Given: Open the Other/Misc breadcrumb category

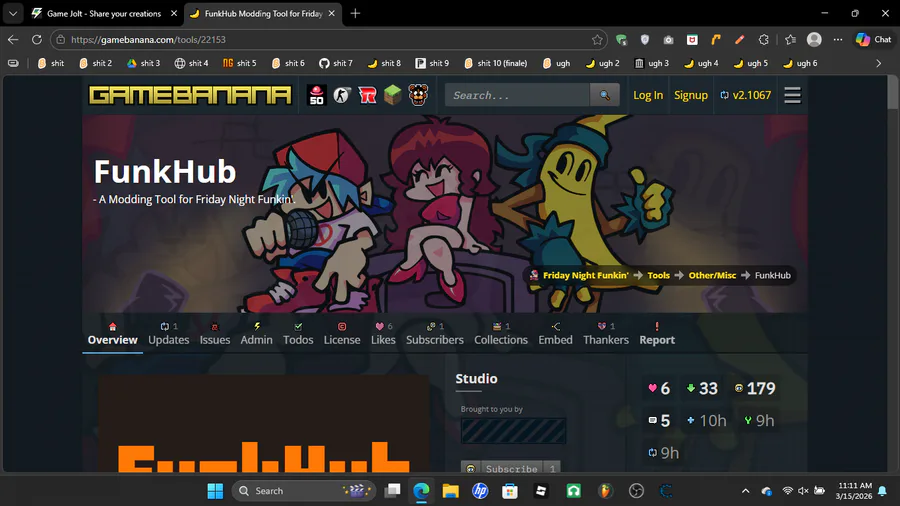Looking at the screenshot, I should coord(712,275).
